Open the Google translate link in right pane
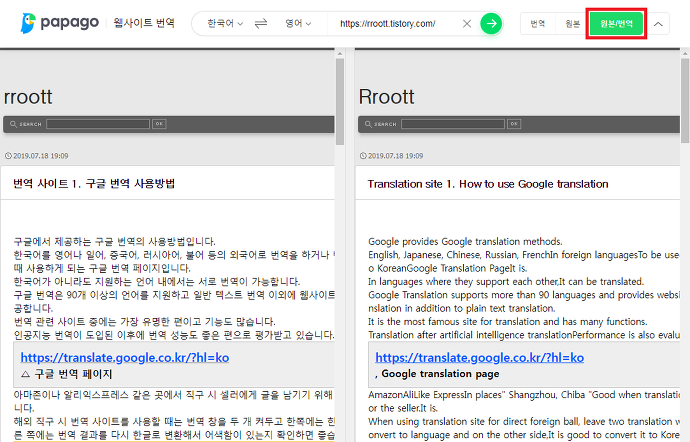Screen dimensions: 690x442 click(480, 357)
